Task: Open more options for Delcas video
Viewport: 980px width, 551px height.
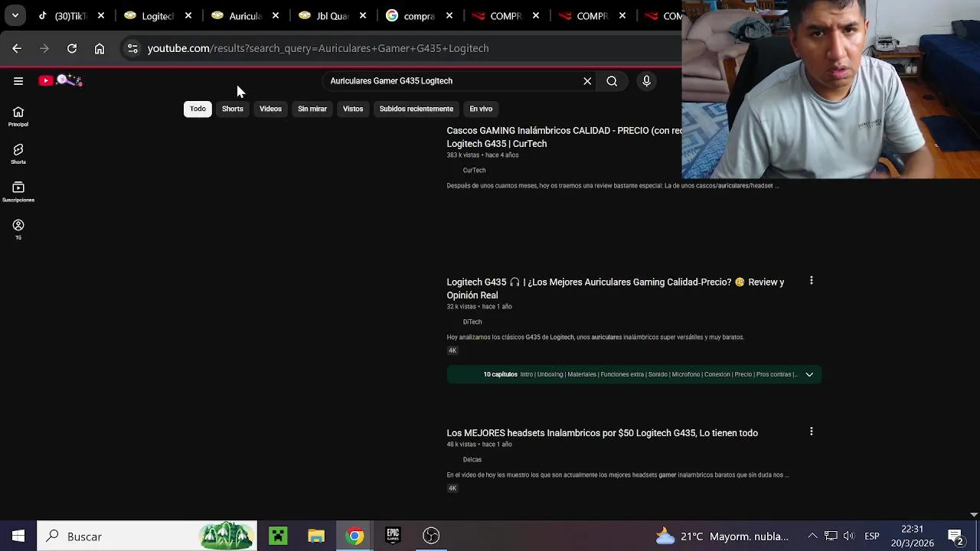Action: [811, 432]
